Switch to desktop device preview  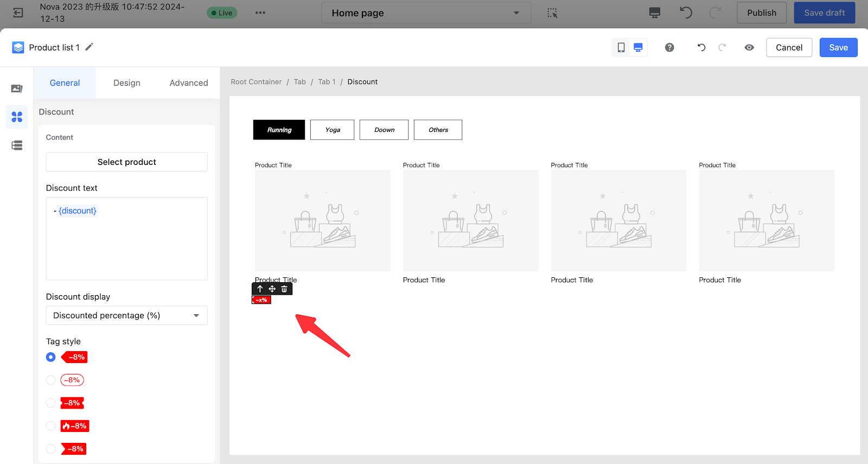coord(638,48)
